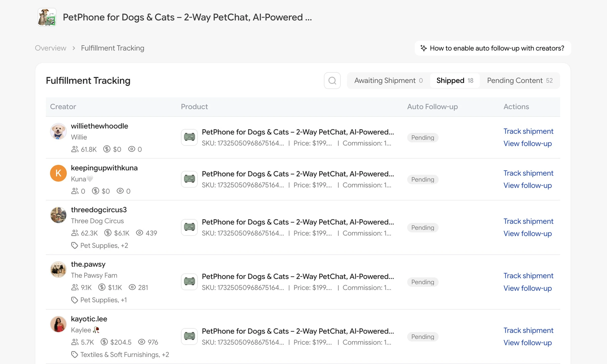Select the Shipped tab

click(x=455, y=81)
